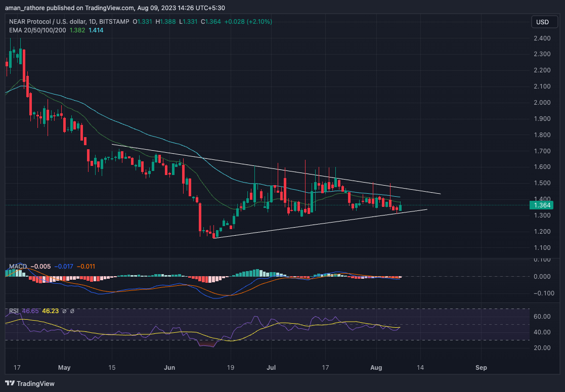The width and height of the screenshot is (565, 392).
Task: Click the 2.000 price axis label
Action: [x=542, y=103]
